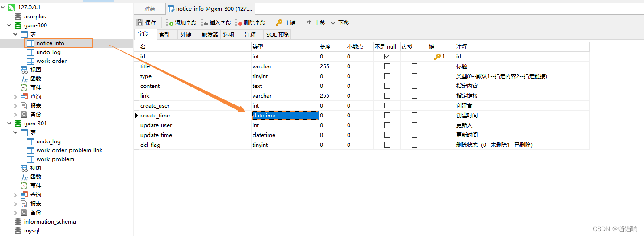Check the Not Null checkbox for create_time

387,116
